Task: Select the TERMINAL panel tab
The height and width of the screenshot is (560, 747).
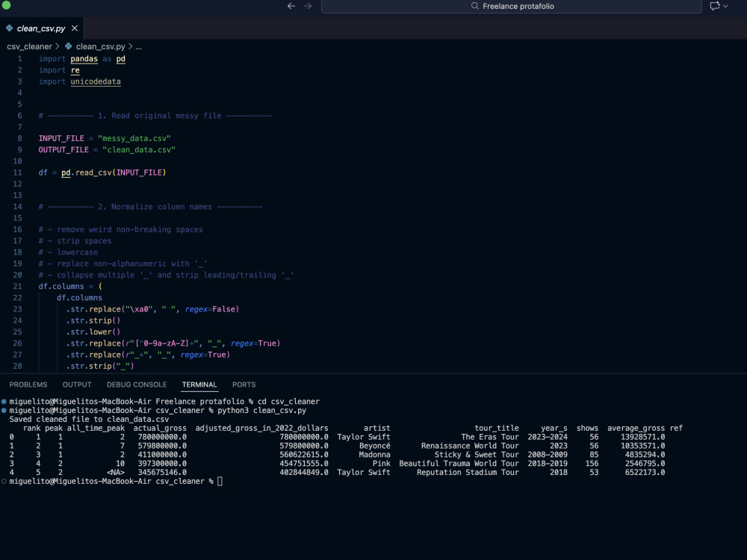Action: coord(199,385)
